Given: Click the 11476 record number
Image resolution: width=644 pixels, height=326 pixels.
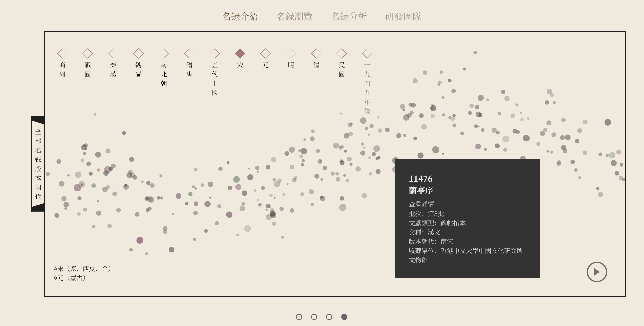Looking at the screenshot, I should pyautogui.click(x=420, y=179).
